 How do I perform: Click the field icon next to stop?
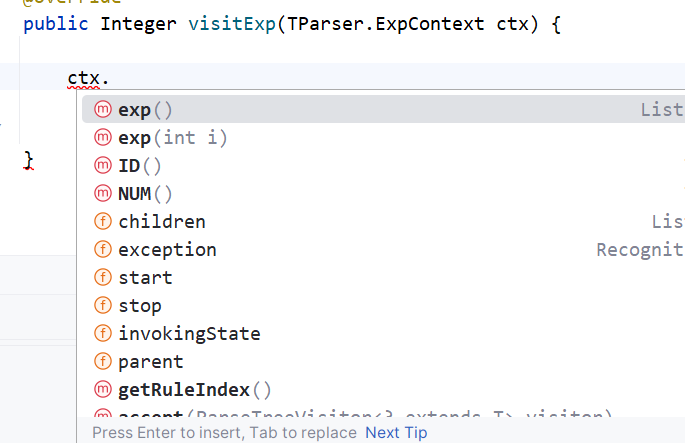click(x=103, y=305)
